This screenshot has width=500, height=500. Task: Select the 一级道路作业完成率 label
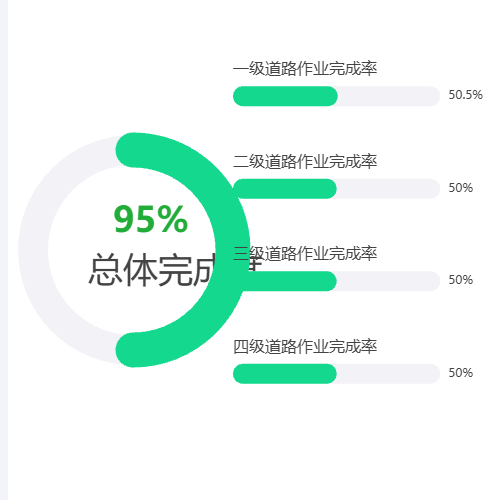coord(305,69)
